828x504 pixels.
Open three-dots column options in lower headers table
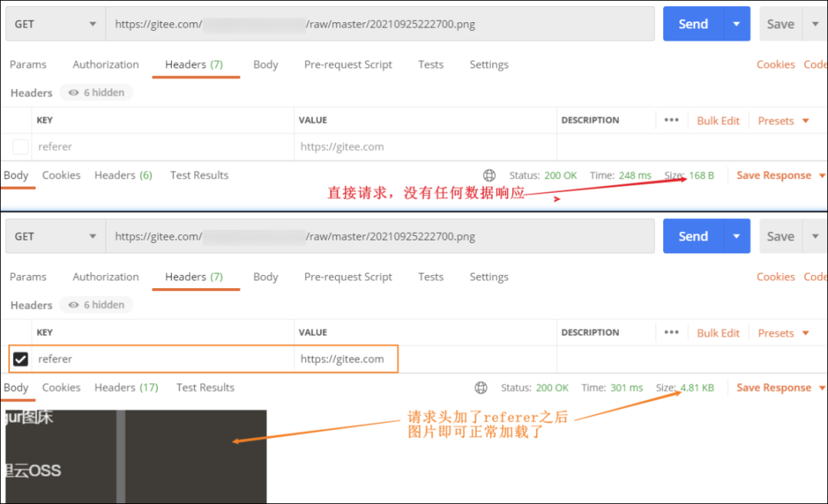click(672, 332)
